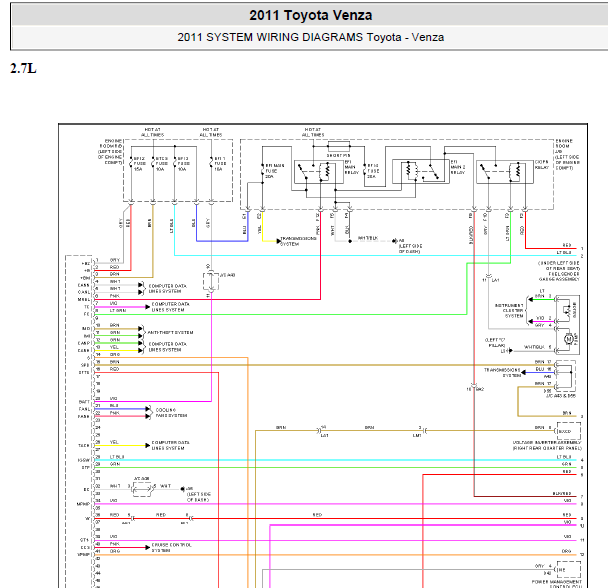
Task: Click the fuel pump motor "M" symbol
Action: 568,339
